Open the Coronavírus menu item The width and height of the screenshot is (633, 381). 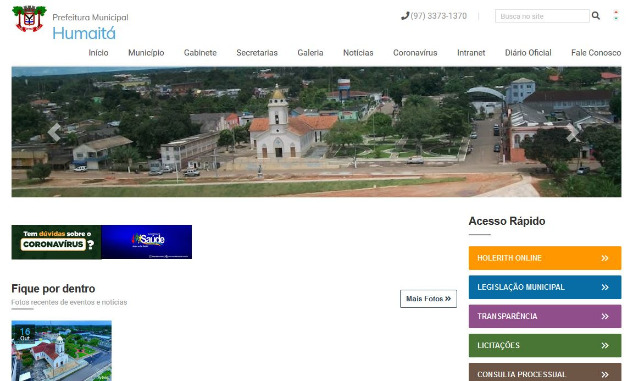pyautogui.click(x=415, y=53)
